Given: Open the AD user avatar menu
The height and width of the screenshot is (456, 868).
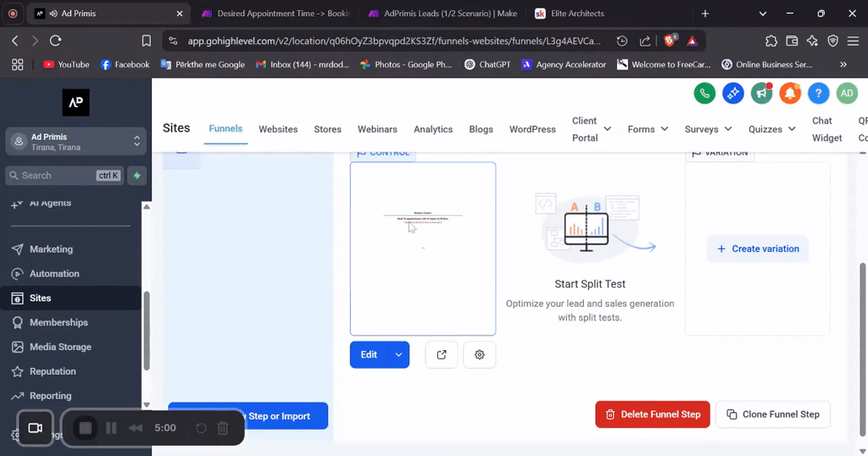Looking at the screenshot, I should click(847, 93).
